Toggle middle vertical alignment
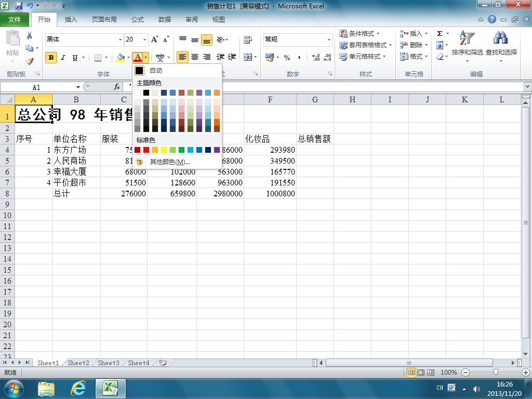Image resolution: width=532 pixels, height=399 pixels. [195, 39]
